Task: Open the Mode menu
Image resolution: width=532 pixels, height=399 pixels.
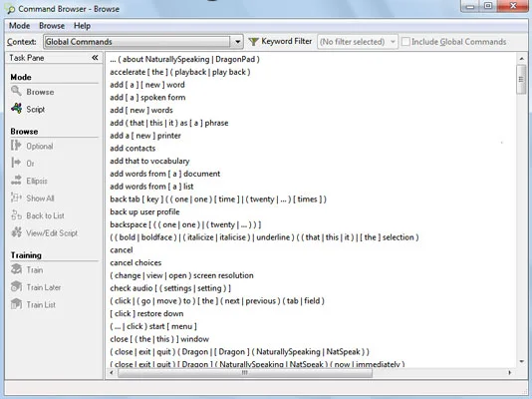Action: click(x=19, y=26)
